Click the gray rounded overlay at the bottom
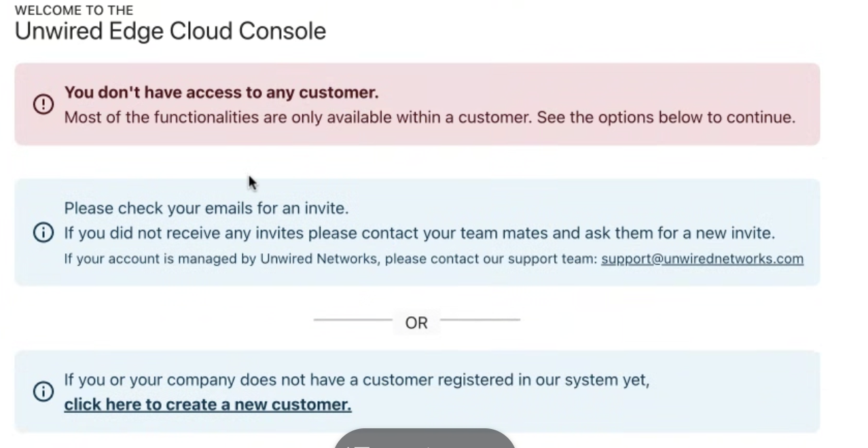 [x=424, y=438]
